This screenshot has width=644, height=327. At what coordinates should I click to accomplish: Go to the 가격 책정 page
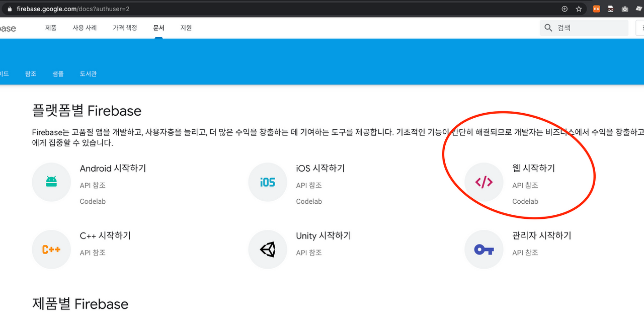tap(125, 28)
